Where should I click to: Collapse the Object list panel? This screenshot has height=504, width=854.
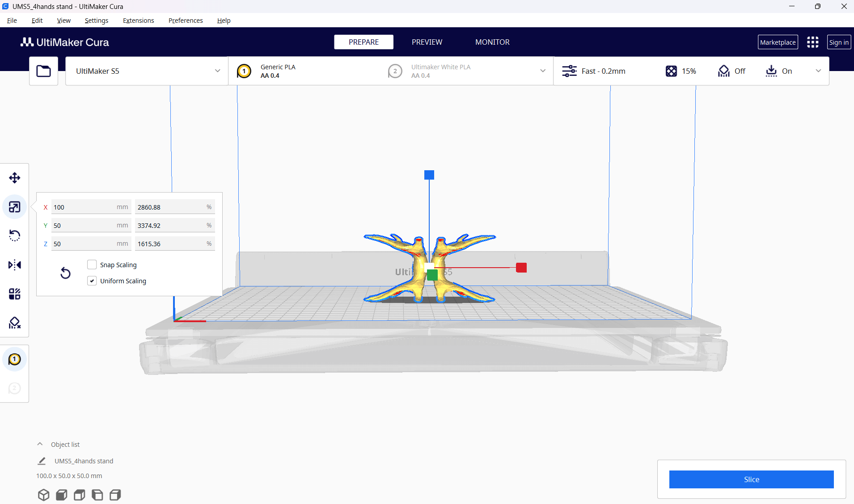[40, 444]
